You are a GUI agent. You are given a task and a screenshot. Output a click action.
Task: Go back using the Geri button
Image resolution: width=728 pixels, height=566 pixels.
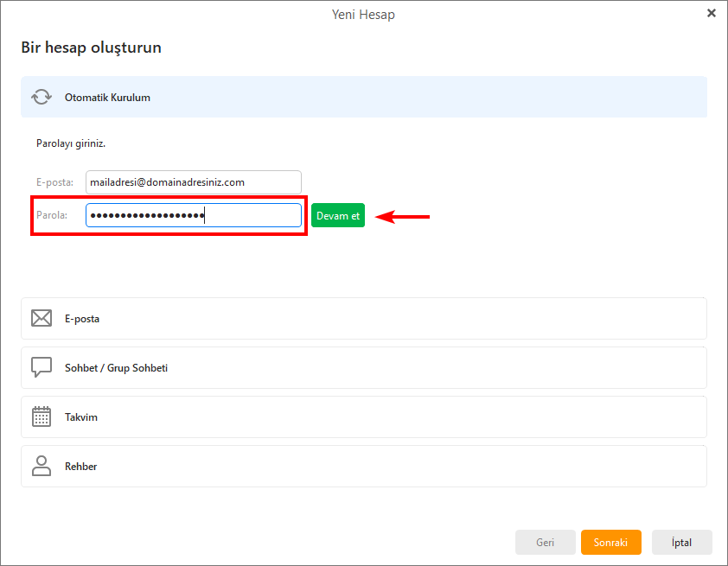tap(545, 542)
